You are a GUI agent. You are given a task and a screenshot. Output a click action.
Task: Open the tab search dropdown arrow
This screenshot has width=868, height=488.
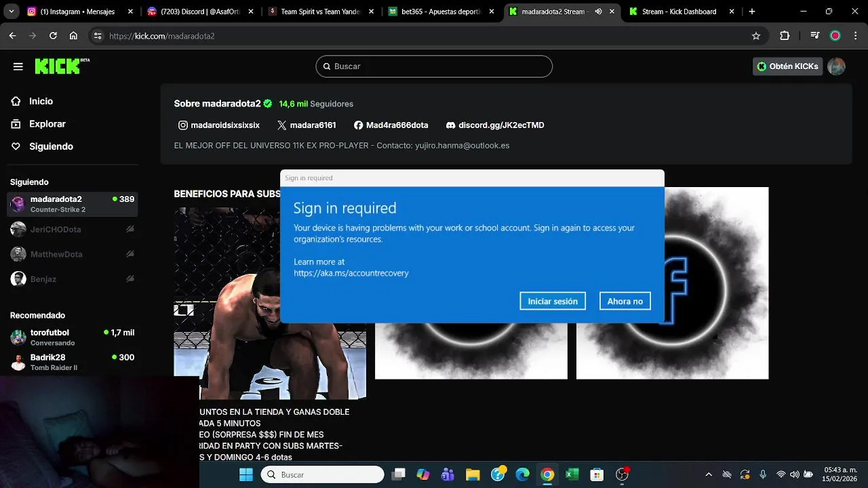[x=11, y=12]
